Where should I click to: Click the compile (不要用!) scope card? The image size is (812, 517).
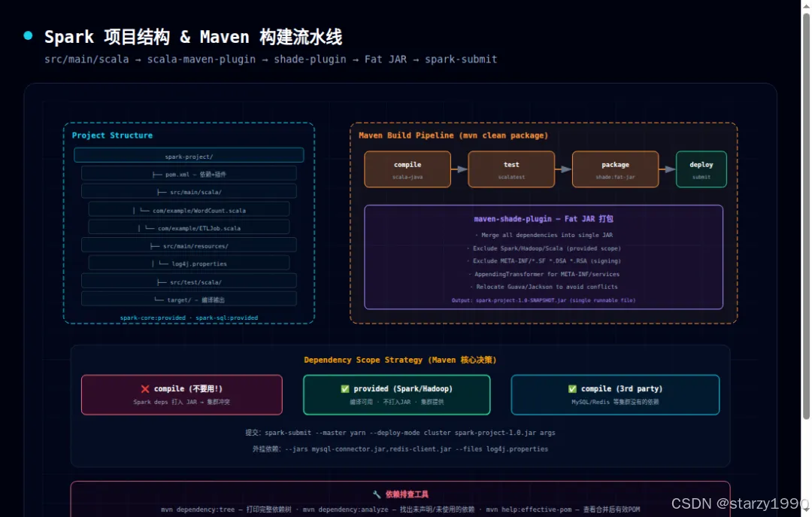pos(182,394)
